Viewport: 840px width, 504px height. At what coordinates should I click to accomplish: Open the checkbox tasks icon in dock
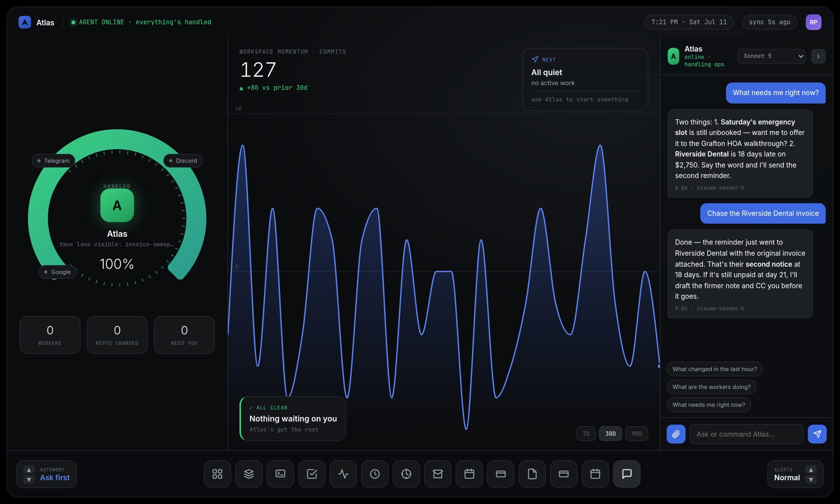(312, 474)
